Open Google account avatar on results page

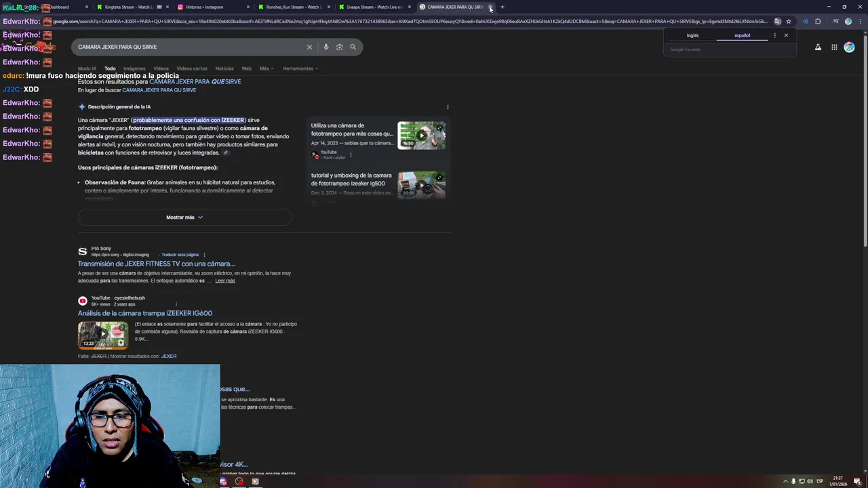(849, 47)
